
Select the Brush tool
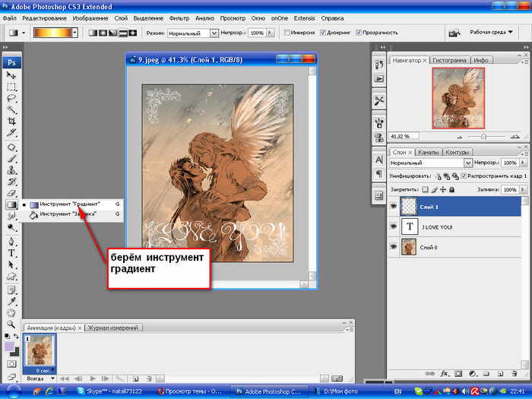point(11,159)
